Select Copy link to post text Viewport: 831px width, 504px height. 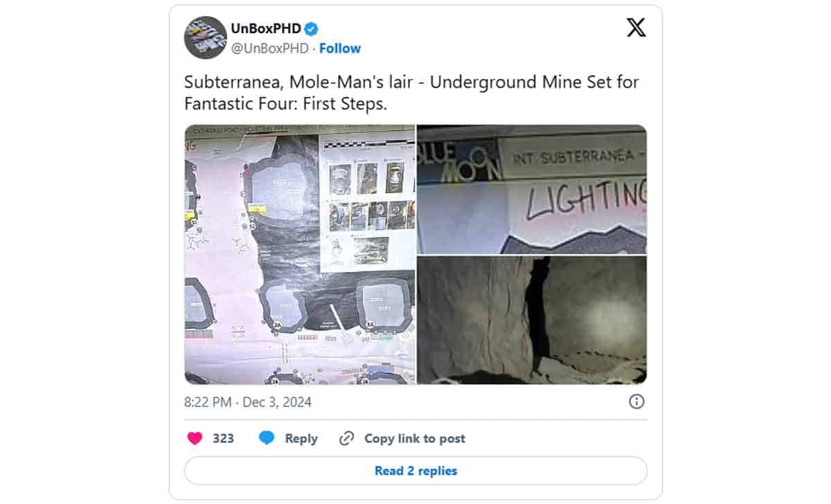[x=415, y=438]
